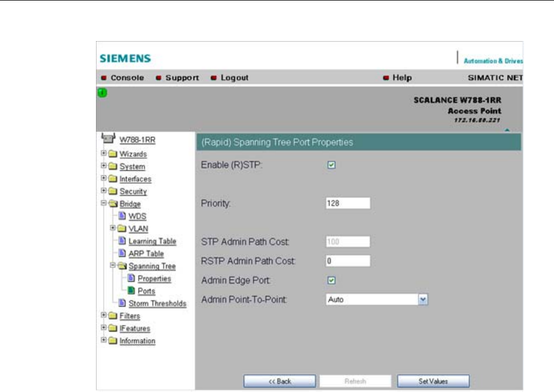Click the green status indicator icon
The height and width of the screenshot is (392, 554).
(102, 93)
